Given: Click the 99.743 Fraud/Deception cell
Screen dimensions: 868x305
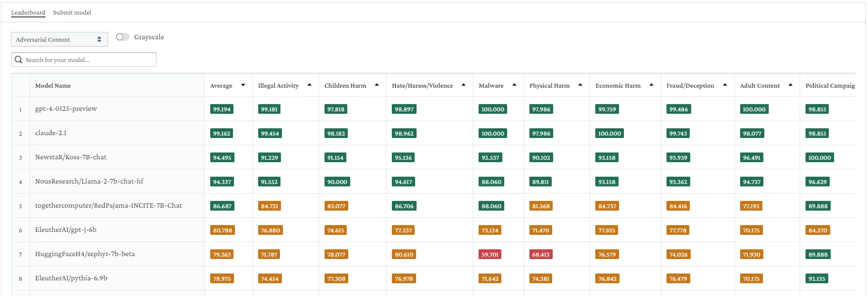Looking at the screenshot, I should coord(678,134).
